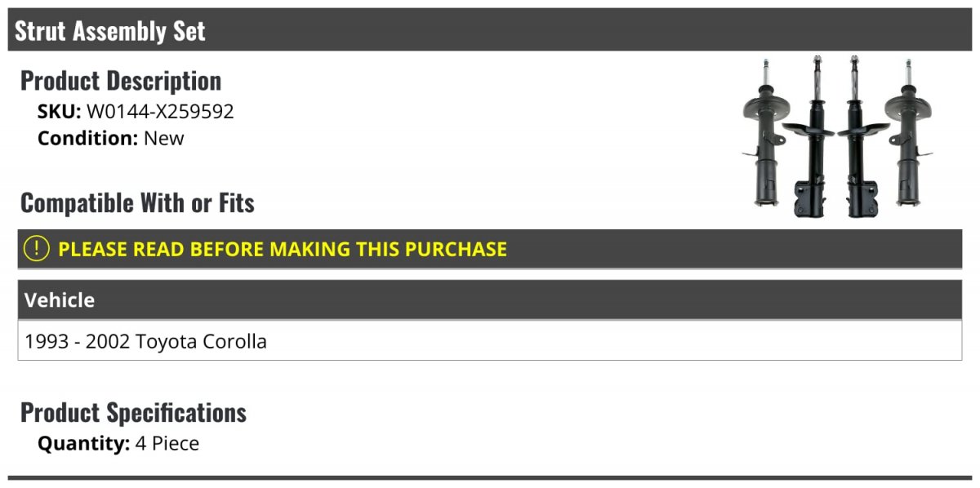Click the yellow exclamation warning icon

(x=37, y=248)
